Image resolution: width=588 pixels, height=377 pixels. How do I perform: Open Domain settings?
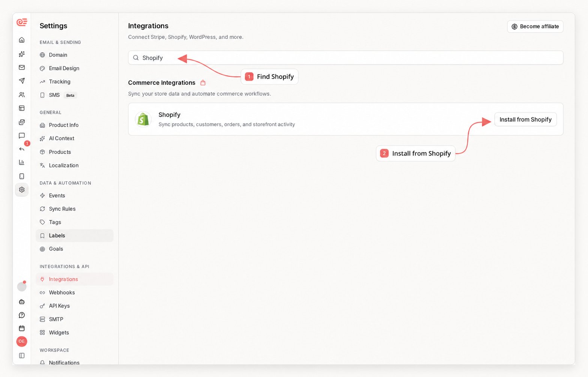[75, 55]
